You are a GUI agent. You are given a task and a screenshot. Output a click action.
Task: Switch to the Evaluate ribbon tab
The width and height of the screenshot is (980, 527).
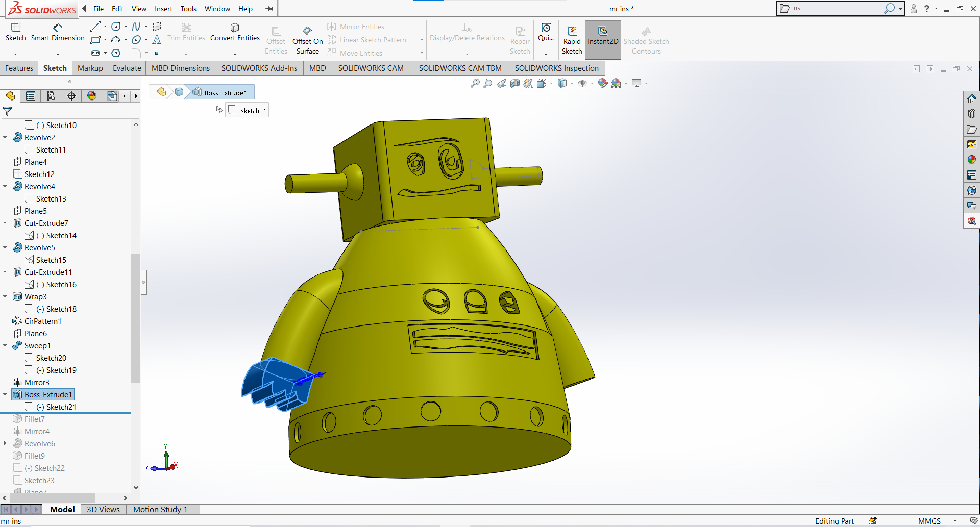pyautogui.click(x=127, y=68)
